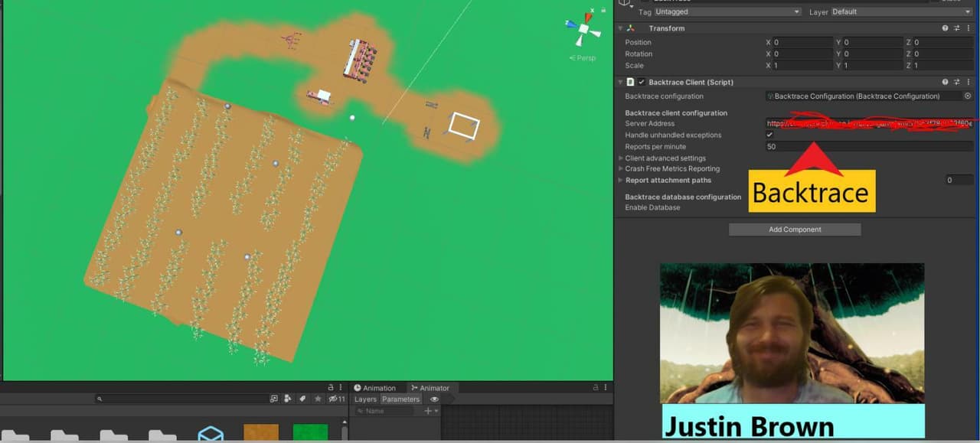This screenshot has width=980, height=443.
Task: Open Transform component help icon
Action: (946, 28)
